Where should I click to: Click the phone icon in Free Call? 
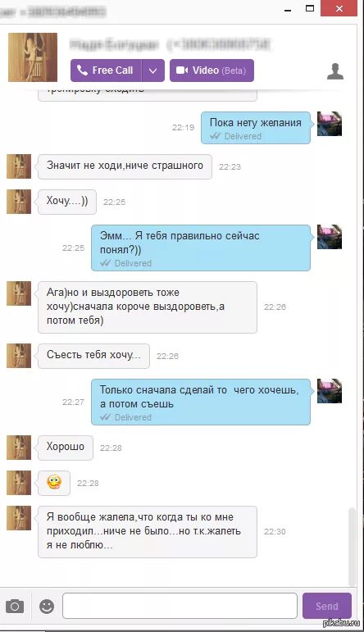tap(82, 70)
